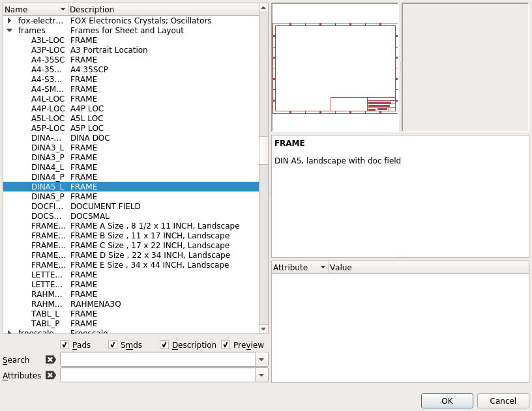Collapse the frames library tree
The height and width of the screenshot is (411, 532).
pyautogui.click(x=10, y=31)
